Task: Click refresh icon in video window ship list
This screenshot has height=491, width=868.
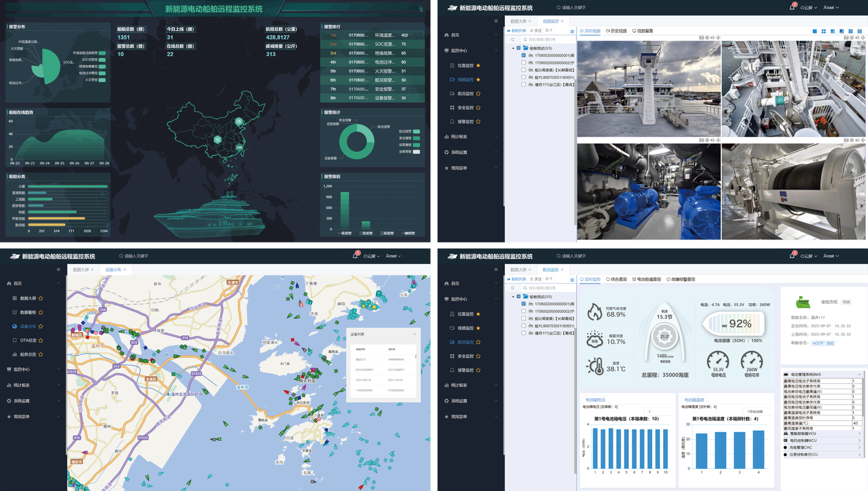Action: coord(512,39)
